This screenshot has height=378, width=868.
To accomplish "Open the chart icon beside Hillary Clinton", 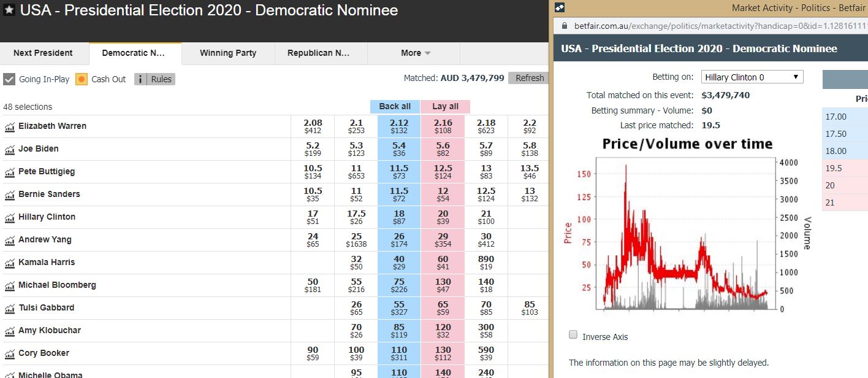I will (9, 218).
